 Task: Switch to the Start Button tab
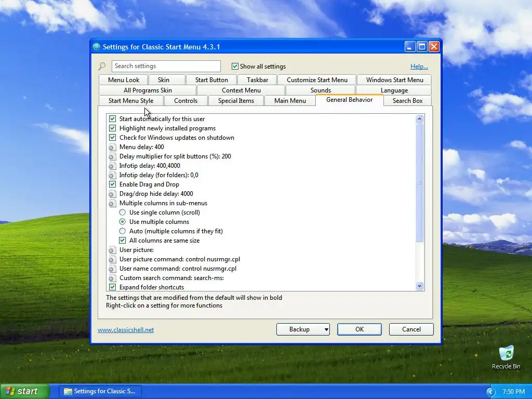click(211, 79)
